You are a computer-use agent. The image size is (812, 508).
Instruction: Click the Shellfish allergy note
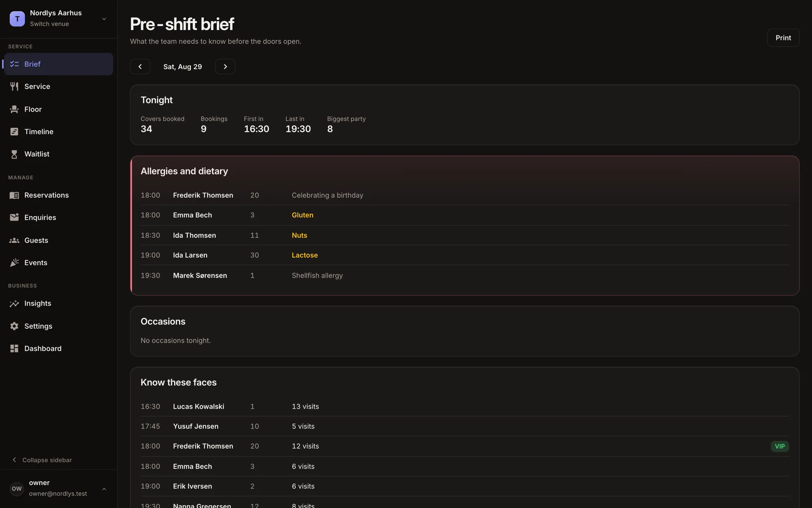click(x=317, y=276)
